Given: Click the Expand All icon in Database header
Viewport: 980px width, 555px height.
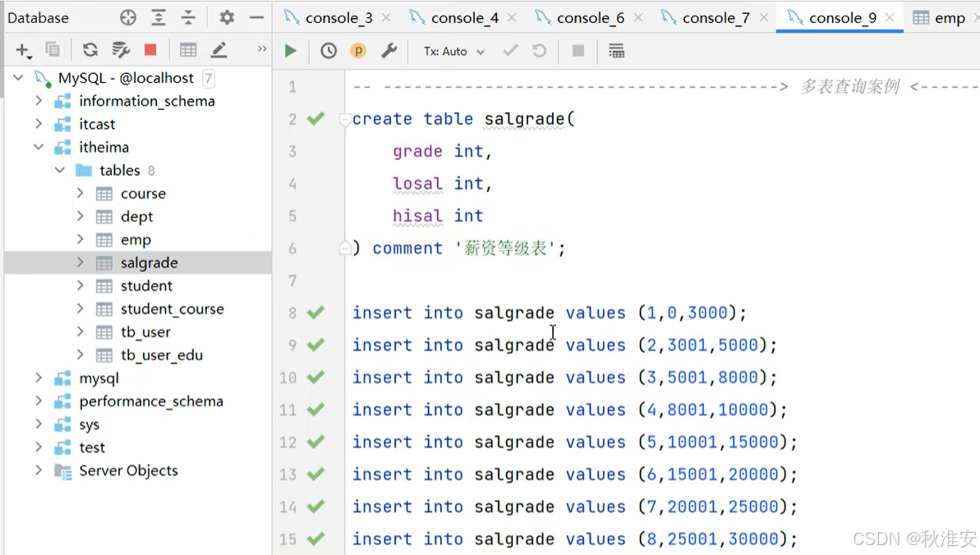Looking at the screenshot, I should (159, 17).
